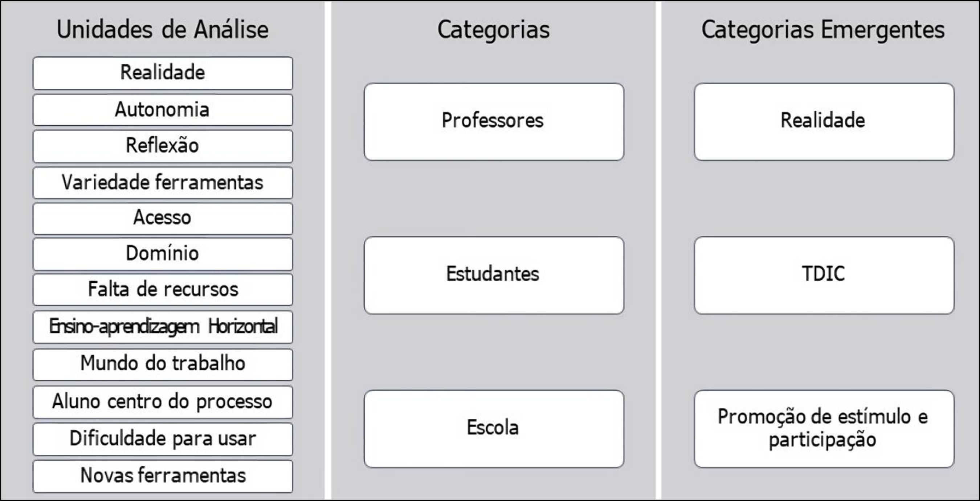
Task: Choose the Novas ferramentas box
Action: (163, 476)
